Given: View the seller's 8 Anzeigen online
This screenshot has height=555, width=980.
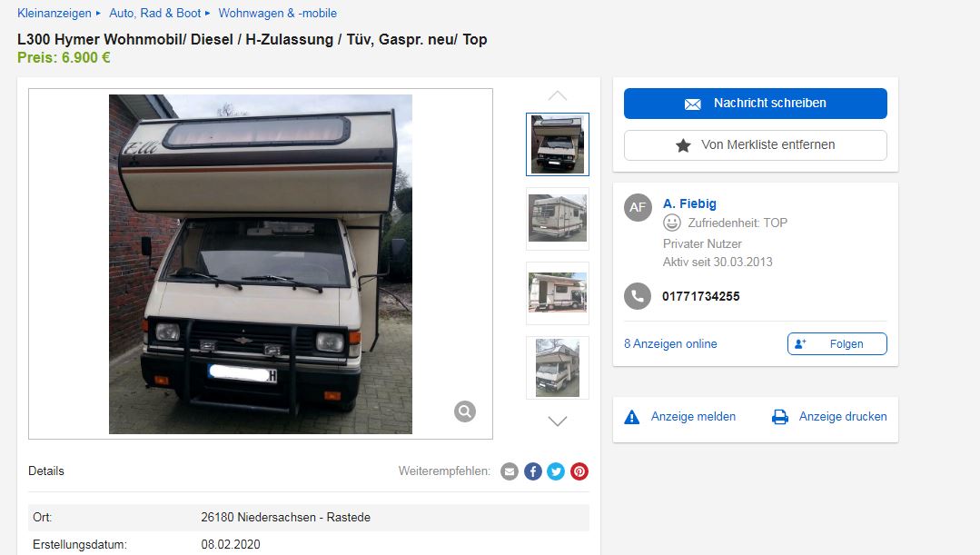Looking at the screenshot, I should [x=670, y=343].
